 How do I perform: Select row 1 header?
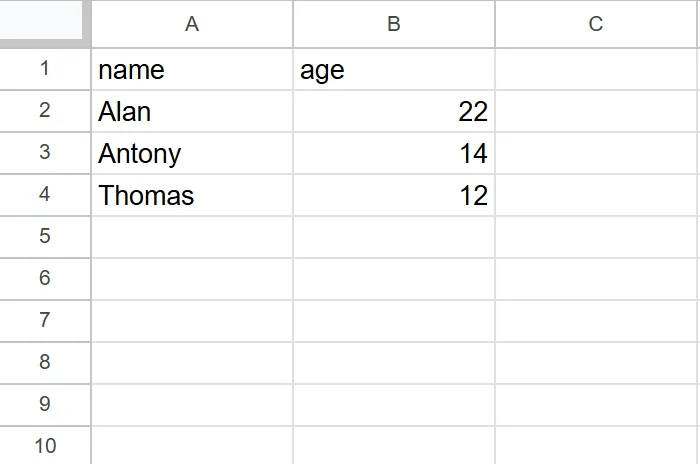[x=44, y=69]
